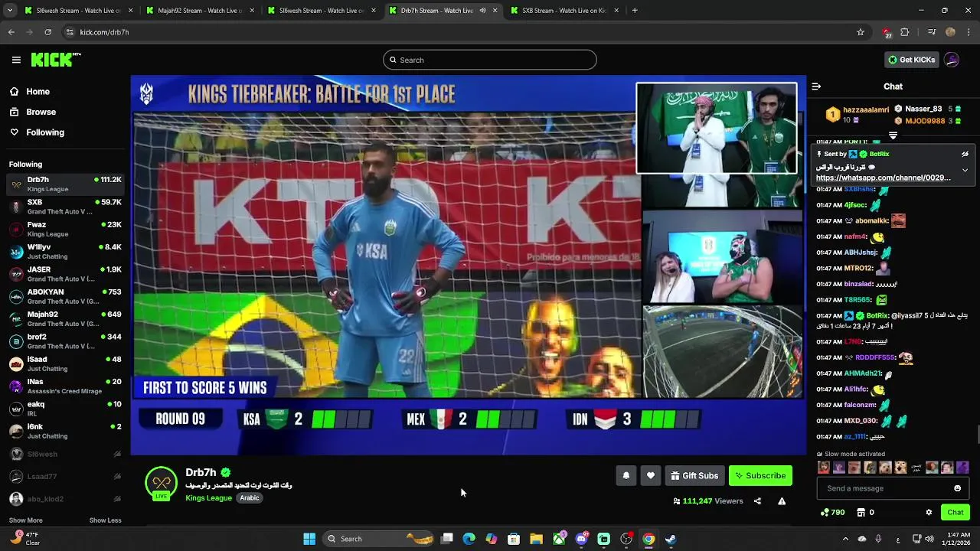Open Chrome three-dot menu

pyautogui.click(x=969, y=32)
